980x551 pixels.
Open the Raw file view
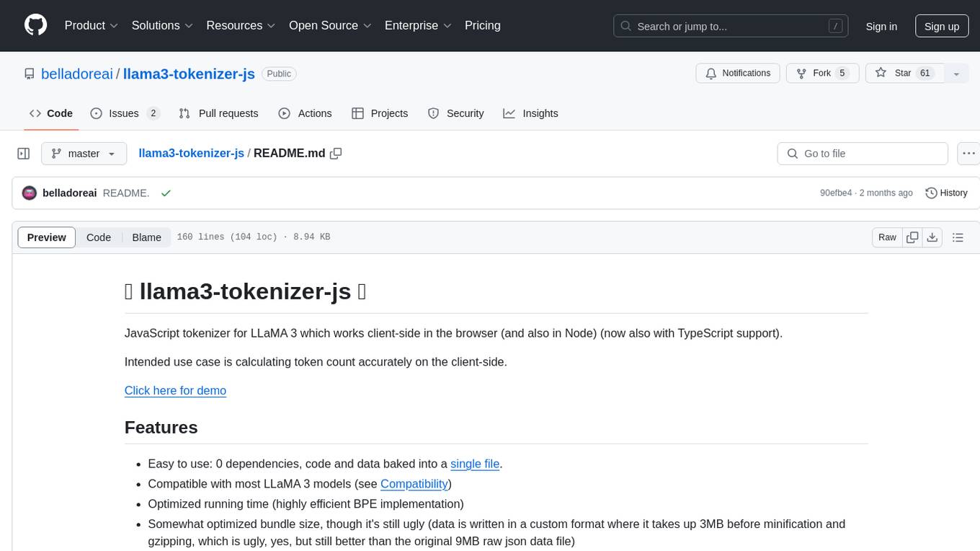coord(887,237)
